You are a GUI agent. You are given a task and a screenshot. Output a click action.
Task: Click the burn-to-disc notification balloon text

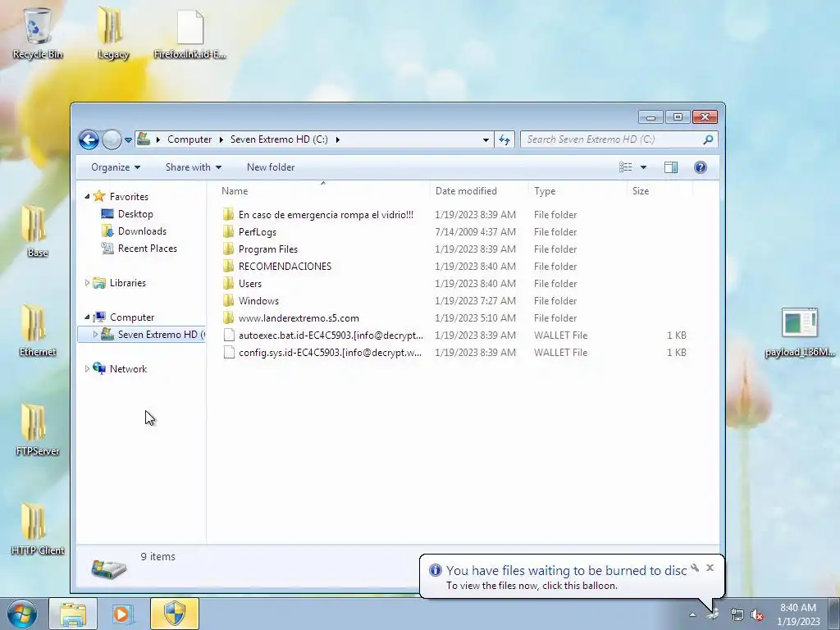pos(566,571)
